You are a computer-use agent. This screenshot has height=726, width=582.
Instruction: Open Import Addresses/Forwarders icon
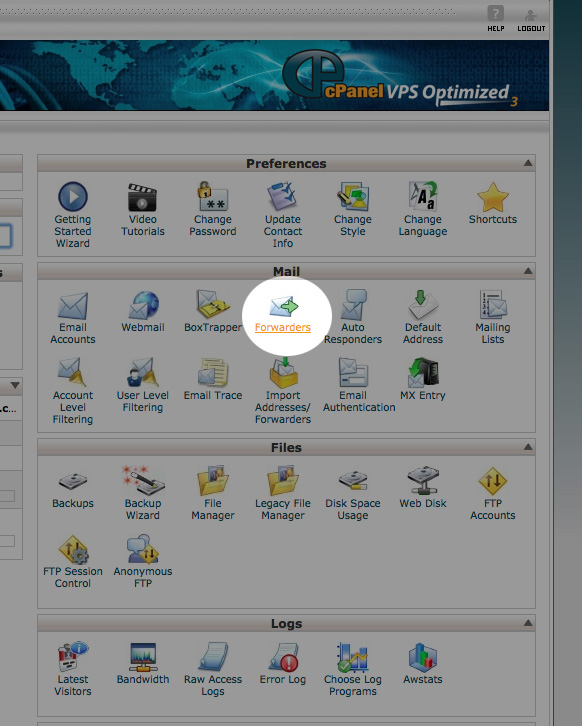point(283,373)
